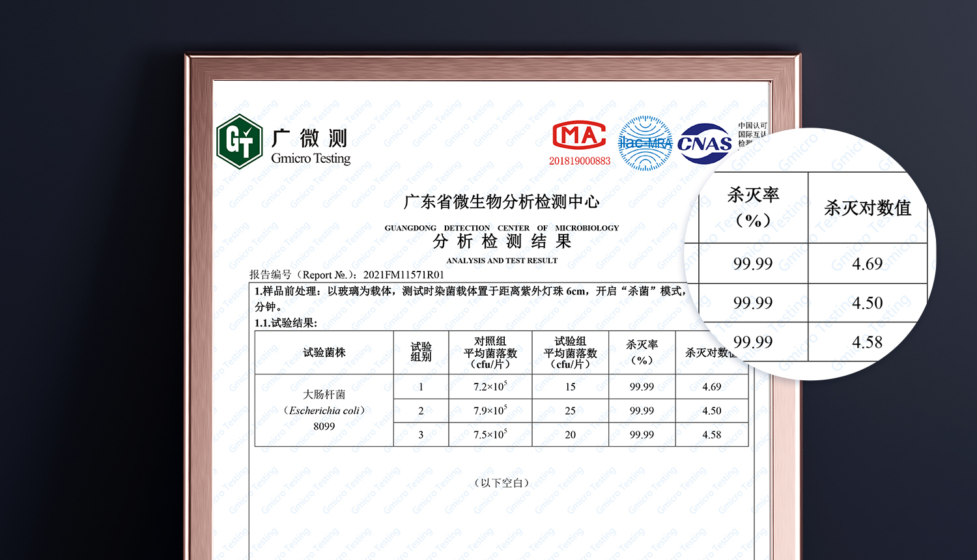The width and height of the screenshot is (977, 560).
Task: Click 杀灭对数值 header in the magnified circle
Action: coord(868,208)
